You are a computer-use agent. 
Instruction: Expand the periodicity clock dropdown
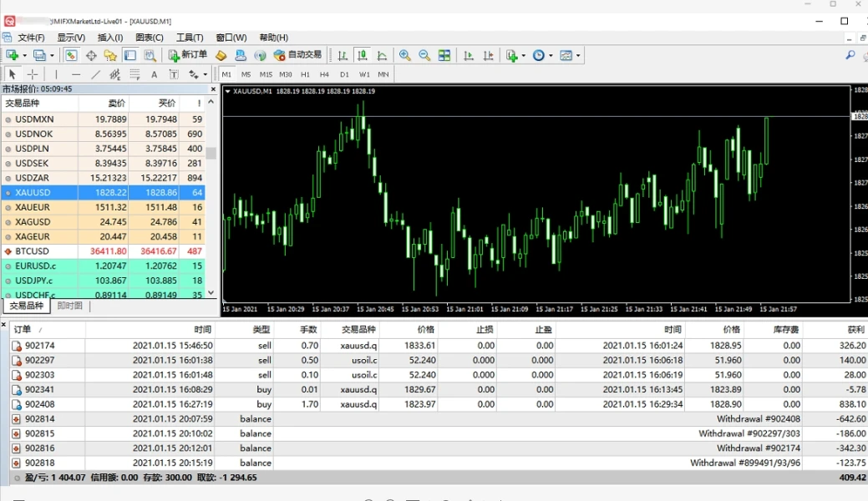550,56
